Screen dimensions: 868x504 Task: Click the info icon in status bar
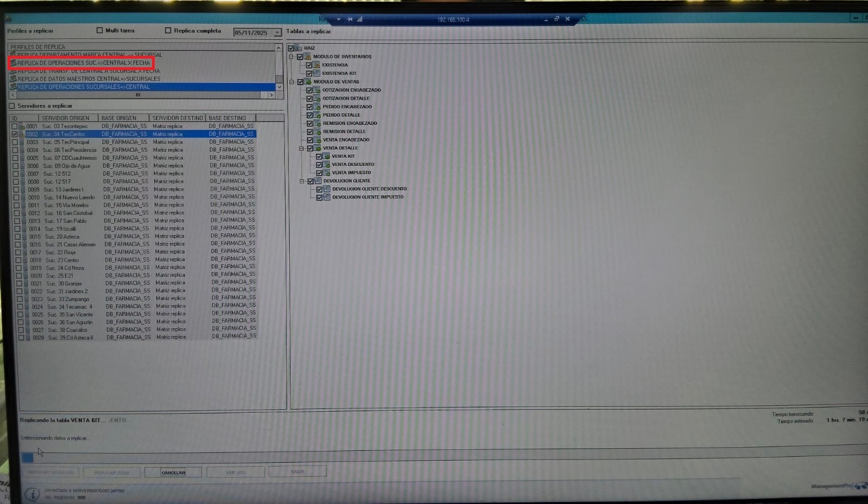[32, 494]
